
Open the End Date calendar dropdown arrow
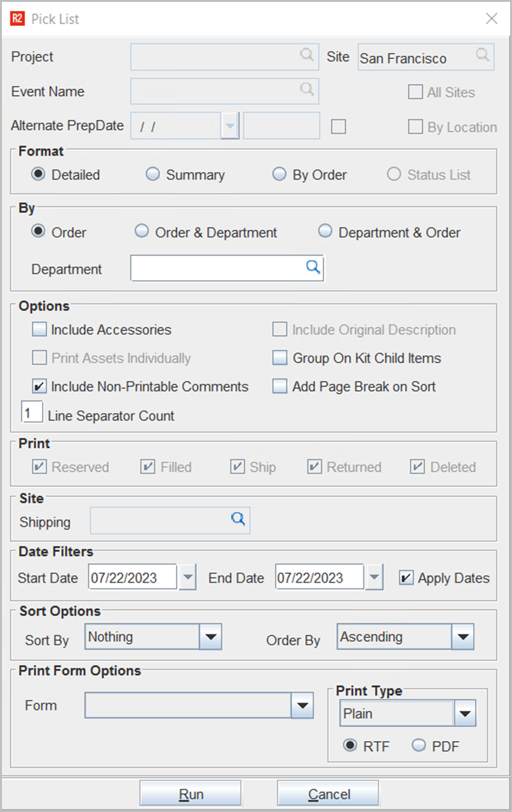(x=374, y=578)
